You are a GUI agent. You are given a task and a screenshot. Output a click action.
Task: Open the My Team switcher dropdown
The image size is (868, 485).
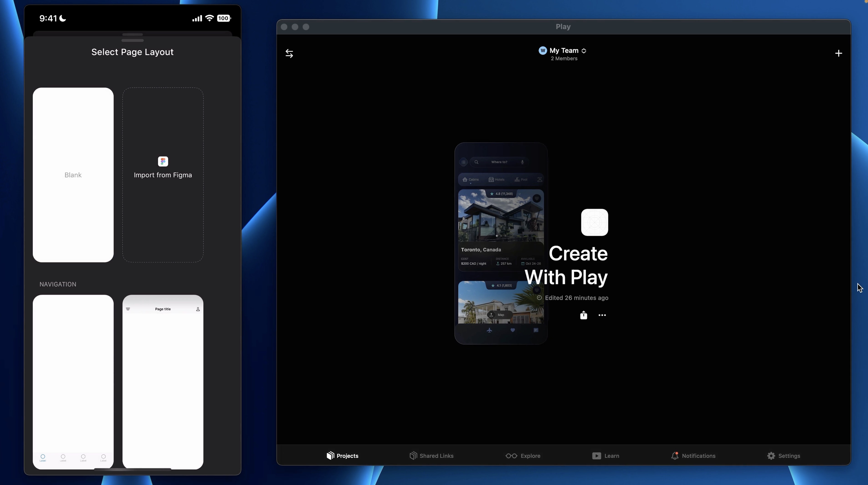(x=563, y=51)
